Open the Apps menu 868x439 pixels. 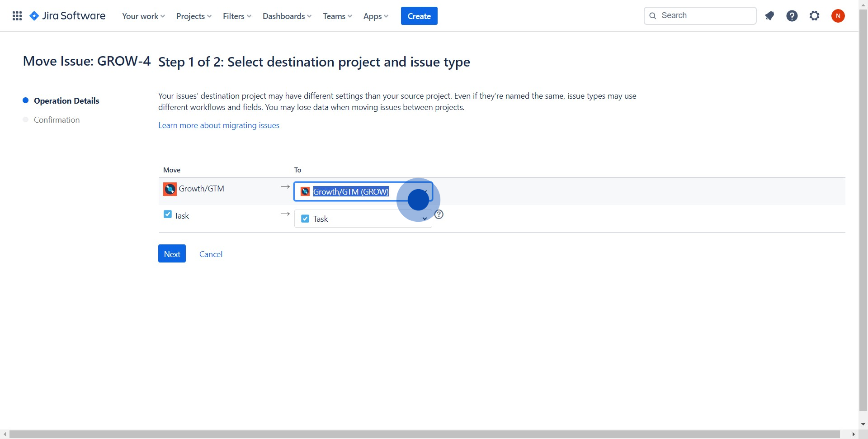376,16
